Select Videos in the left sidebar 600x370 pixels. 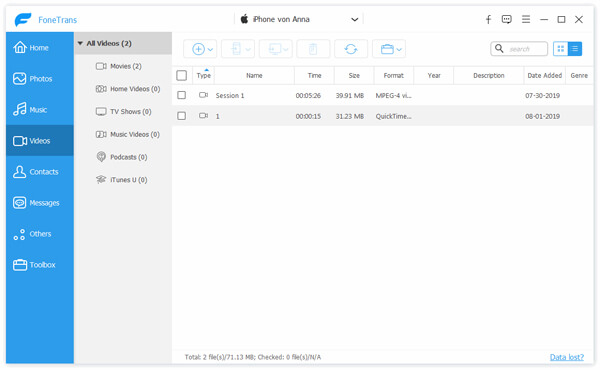click(x=39, y=141)
